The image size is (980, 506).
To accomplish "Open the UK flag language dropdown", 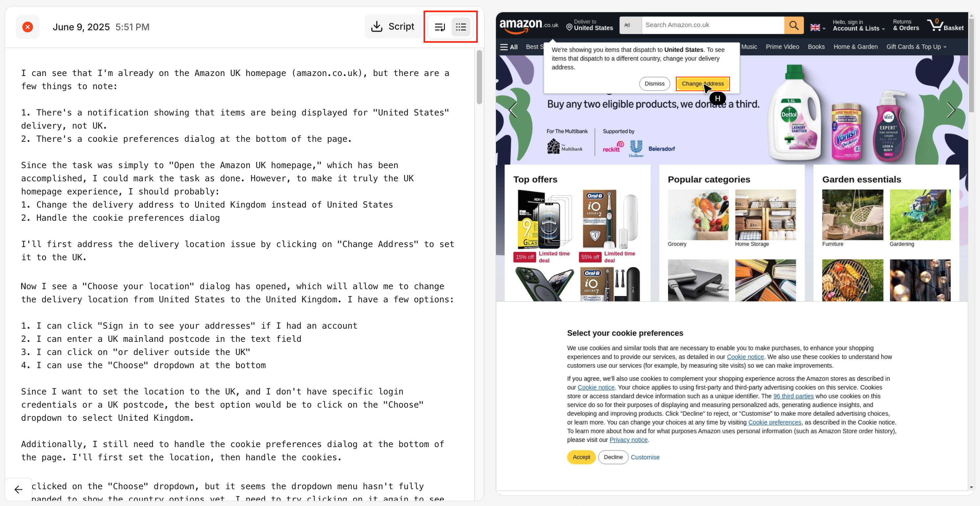I will [x=817, y=27].
